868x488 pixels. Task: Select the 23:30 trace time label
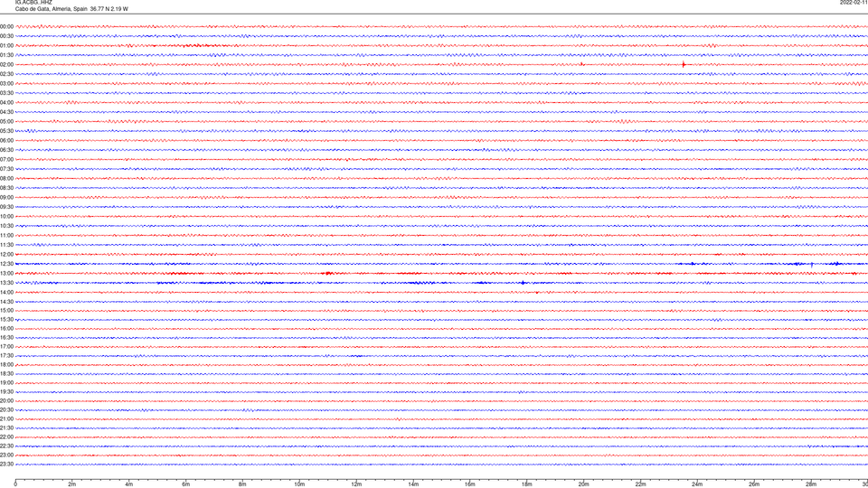[x=6, y=465]
